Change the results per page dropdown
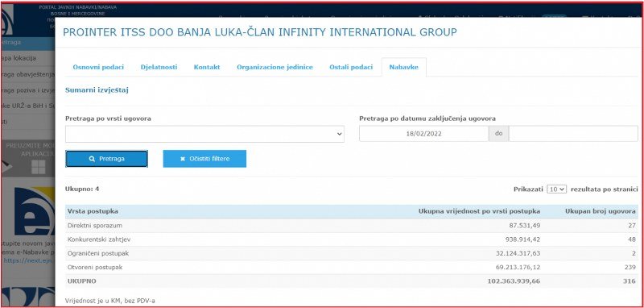 pos(556,189)
